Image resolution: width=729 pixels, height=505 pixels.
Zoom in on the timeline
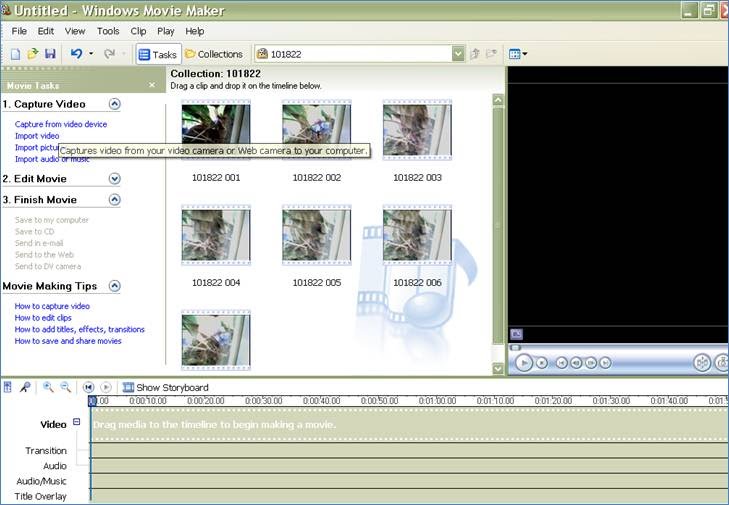point(48,387)
